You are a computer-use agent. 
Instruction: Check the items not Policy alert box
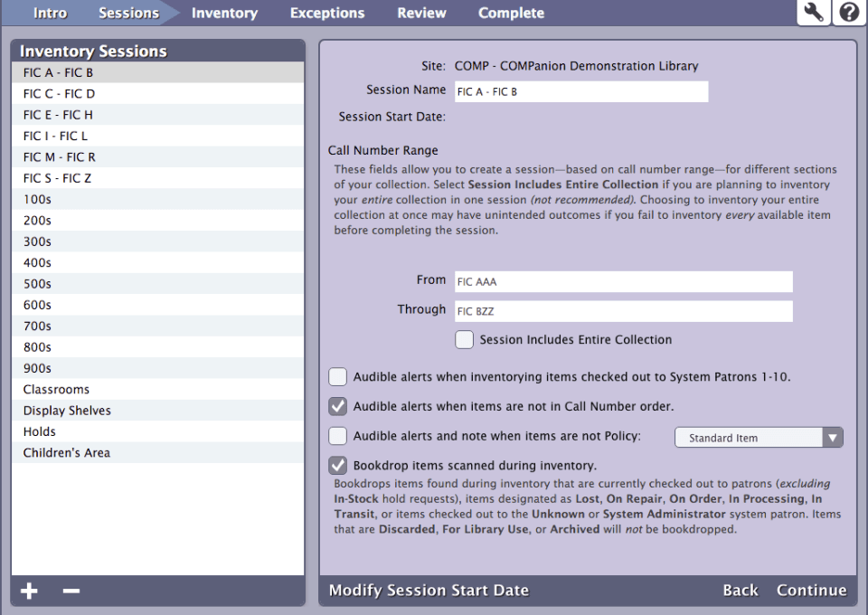tap(337, 437)
